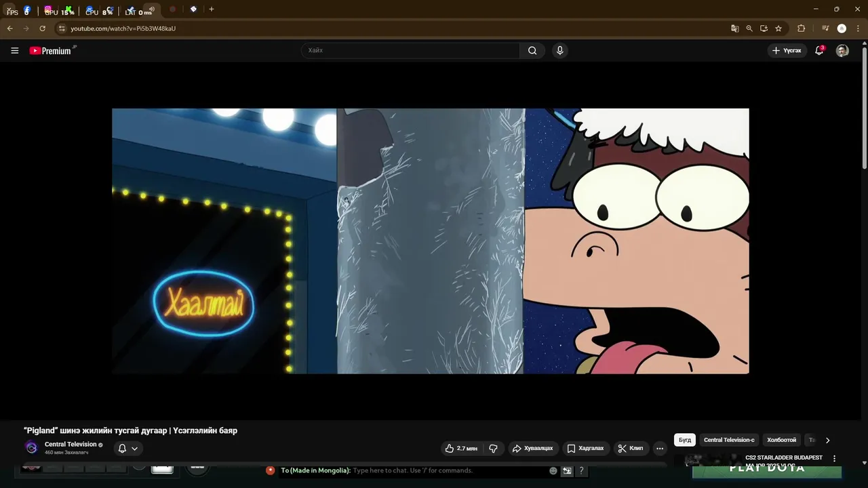Click the video title text
This screenshot has width=868, height=488.
pos(130,430)
